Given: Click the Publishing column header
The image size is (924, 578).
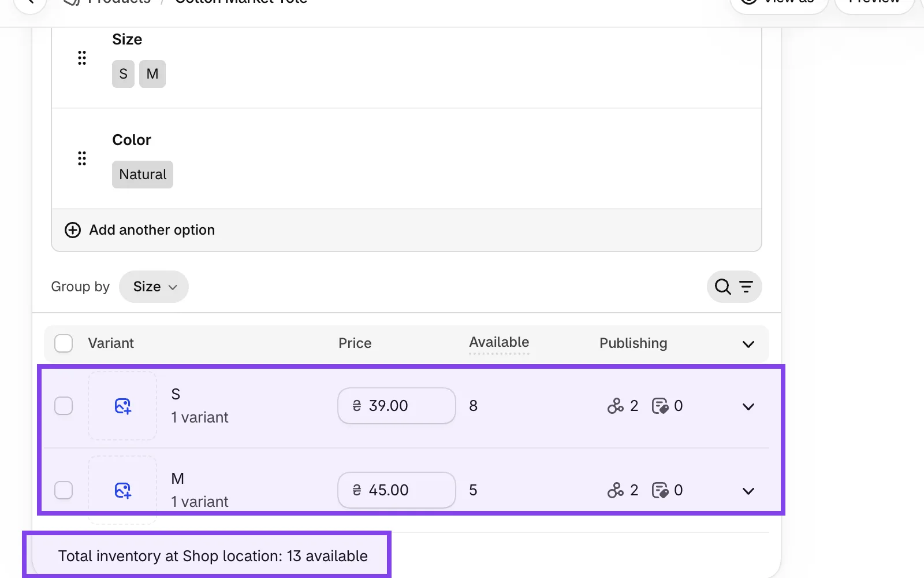Looking at the screenshot, I should coord(633,343).
